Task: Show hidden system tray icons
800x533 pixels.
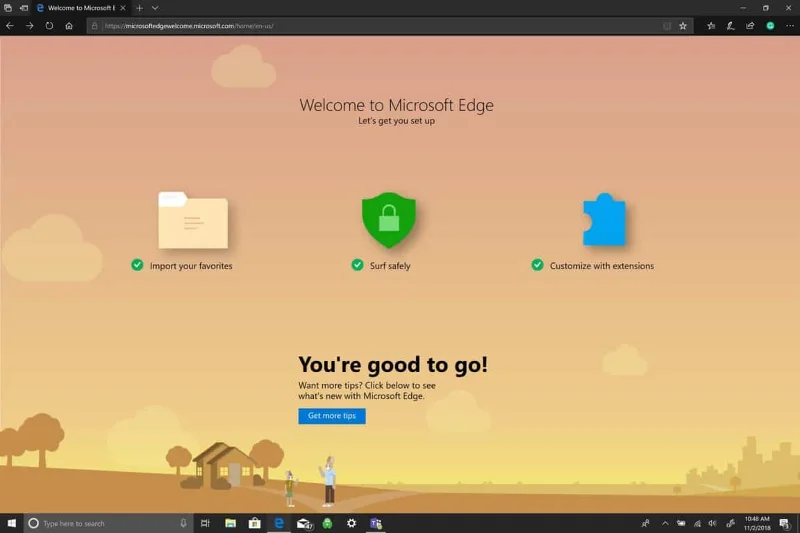Action: pos(665,523)
